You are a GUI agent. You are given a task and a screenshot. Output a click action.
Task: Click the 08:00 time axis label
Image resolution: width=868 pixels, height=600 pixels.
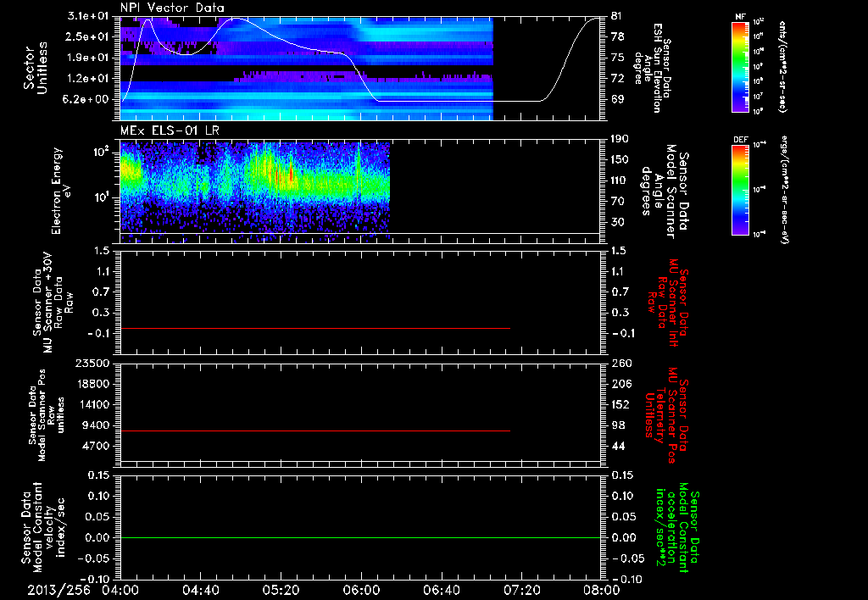602,590
